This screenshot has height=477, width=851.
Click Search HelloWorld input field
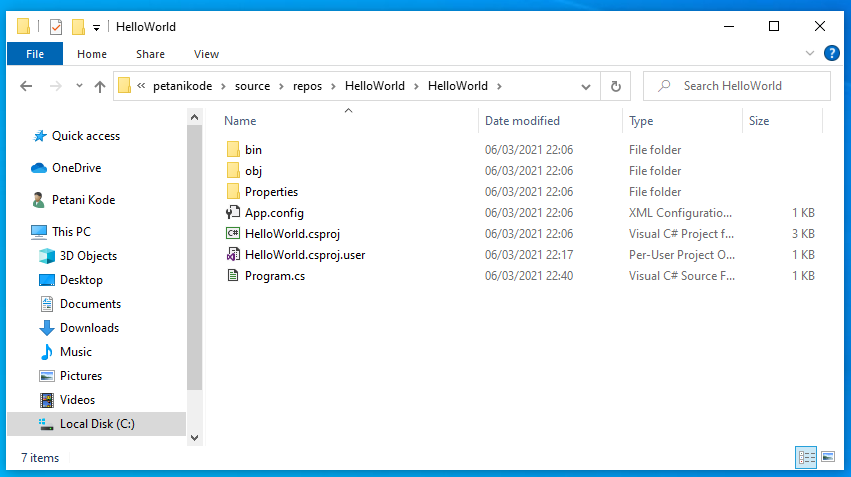coord(736,86)
